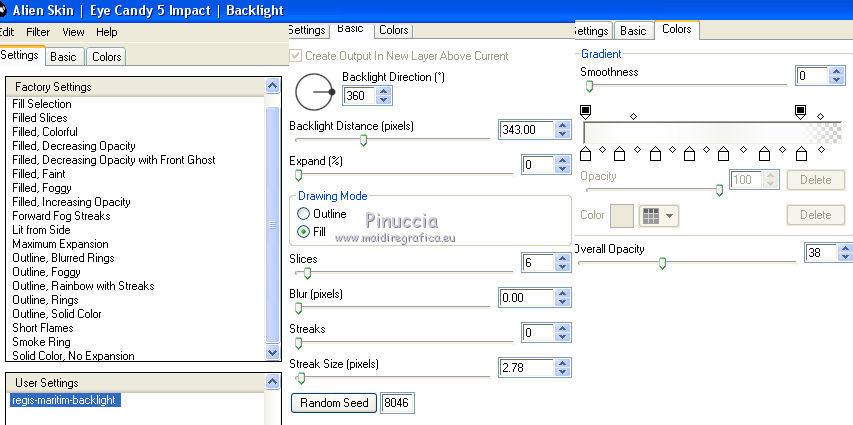Select the first color stop below gradient
This screenshot has width=853, height=425.
click(x=585, y=154)
